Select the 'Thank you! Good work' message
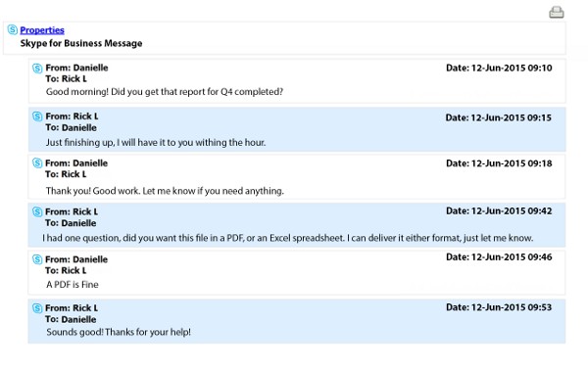The width and height of the screenshot is (588, 370). click(165, 191)
